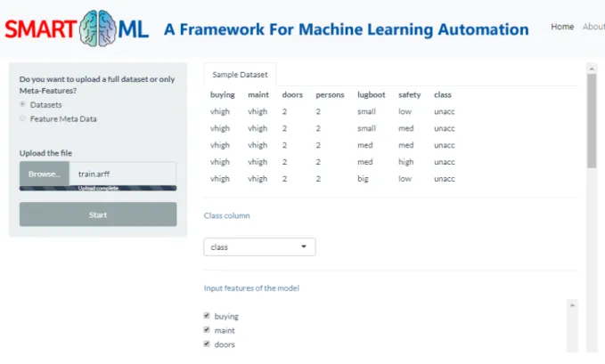The width and height of the screenshot is (605, 364).
Task: Click the buying column header
Action: coord(222,95)
